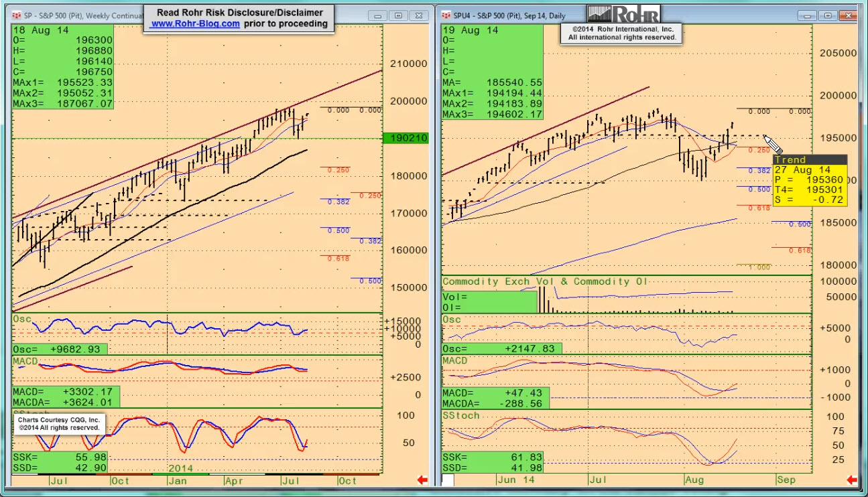Click the Rohr logo above daily chart
The image size is (868, 497).
point(623,14)
